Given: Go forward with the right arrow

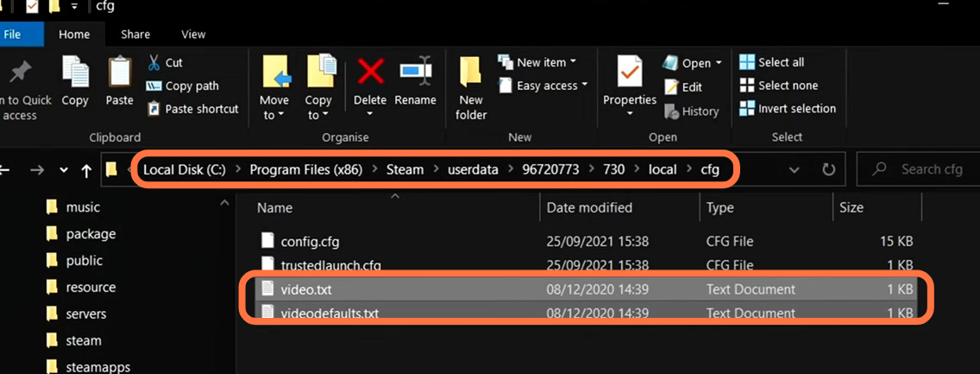Looking at the screenshot, I should tap(37, 169).
